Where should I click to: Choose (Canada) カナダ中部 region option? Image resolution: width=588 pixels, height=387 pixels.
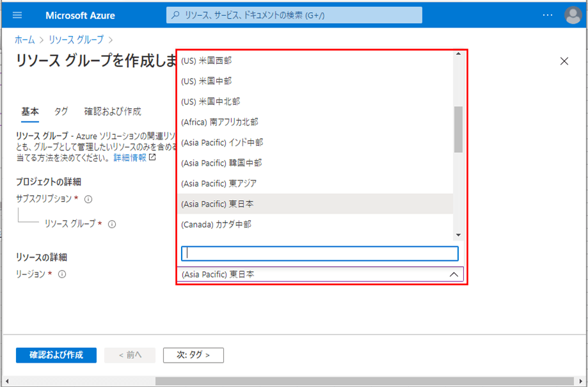216,225
